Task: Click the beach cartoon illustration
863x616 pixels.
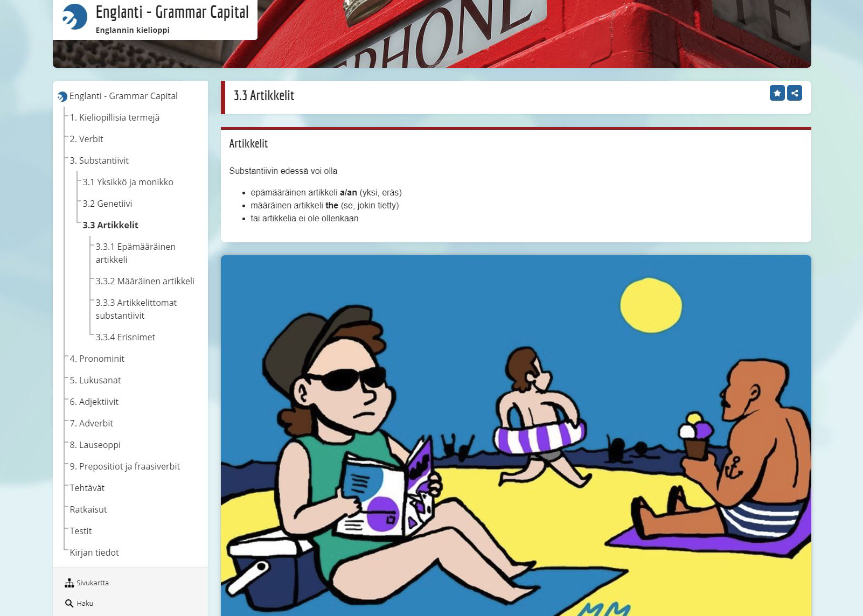Action: (516, 436)
